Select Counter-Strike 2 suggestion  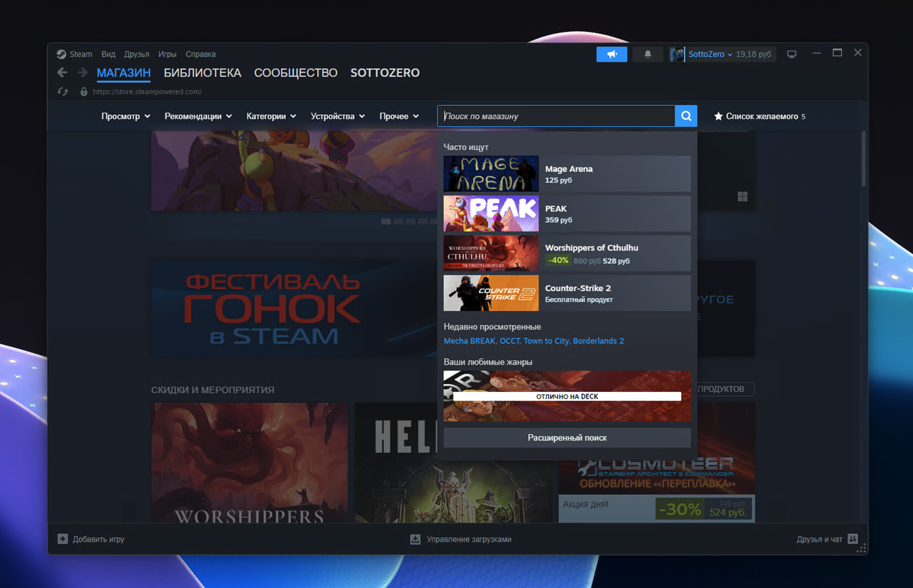(567, 293)
